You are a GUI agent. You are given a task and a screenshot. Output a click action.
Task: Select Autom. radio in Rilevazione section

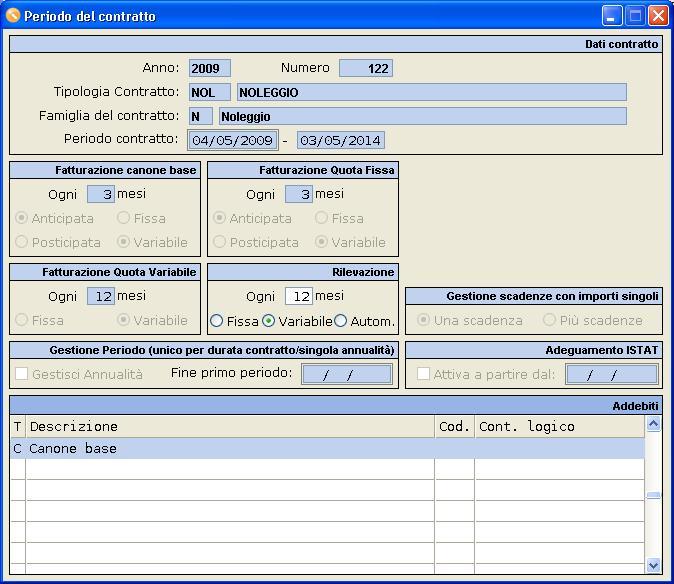point(340,321)
